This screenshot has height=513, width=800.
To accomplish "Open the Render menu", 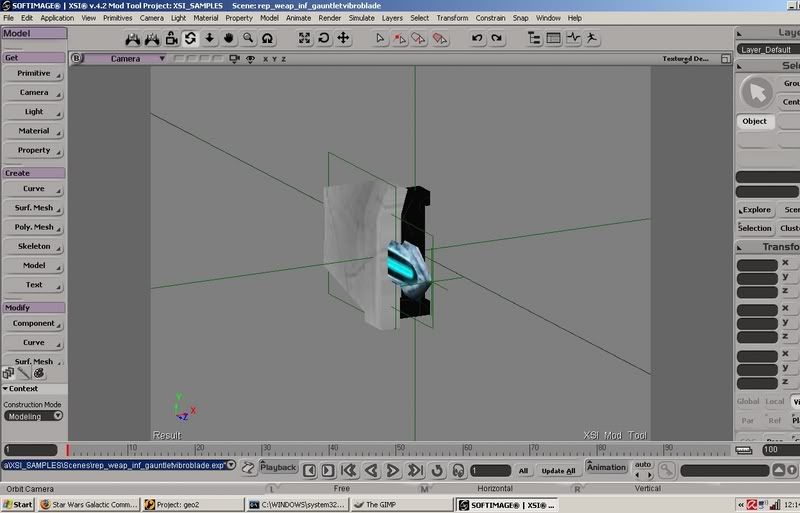I will coord(330,18).
